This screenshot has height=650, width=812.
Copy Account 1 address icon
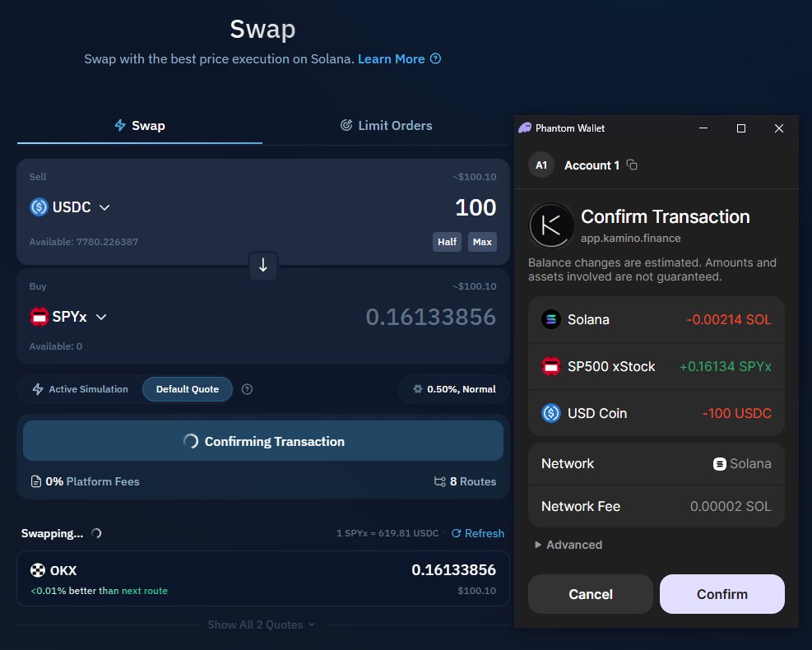tap(632, 165)
